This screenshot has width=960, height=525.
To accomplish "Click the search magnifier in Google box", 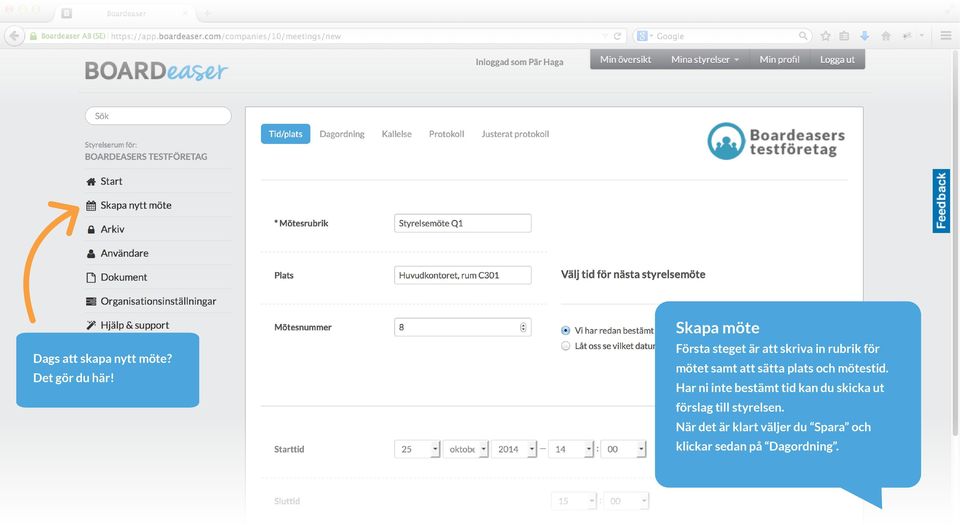I will click(803, 36).
